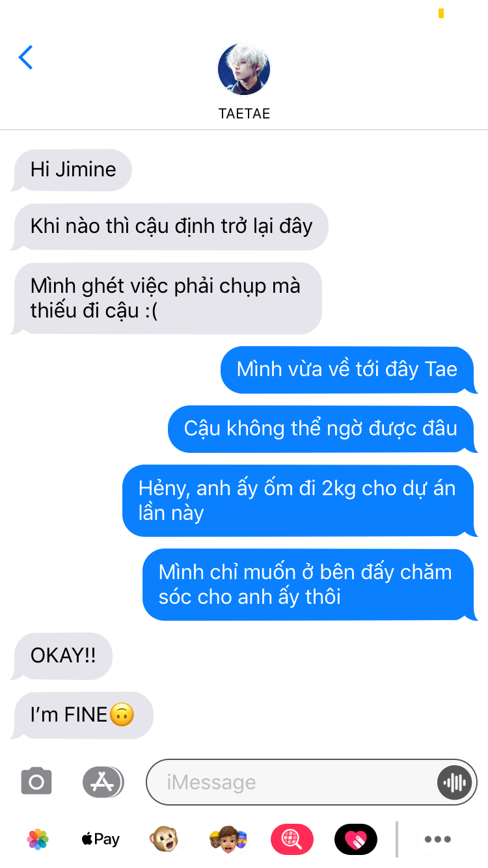Show more apps with ellipsis button
This screenshot has width=488, height=868.
[x=438, y=839]
